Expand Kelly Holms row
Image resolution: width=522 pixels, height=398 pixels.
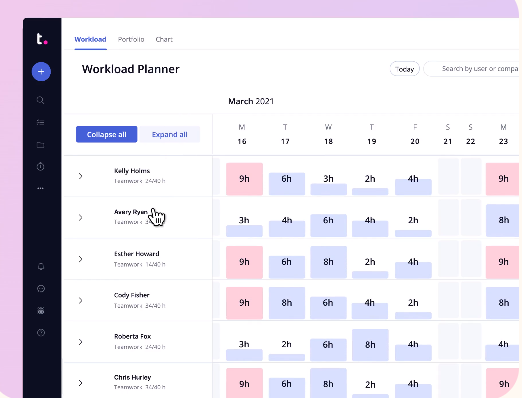80,176
